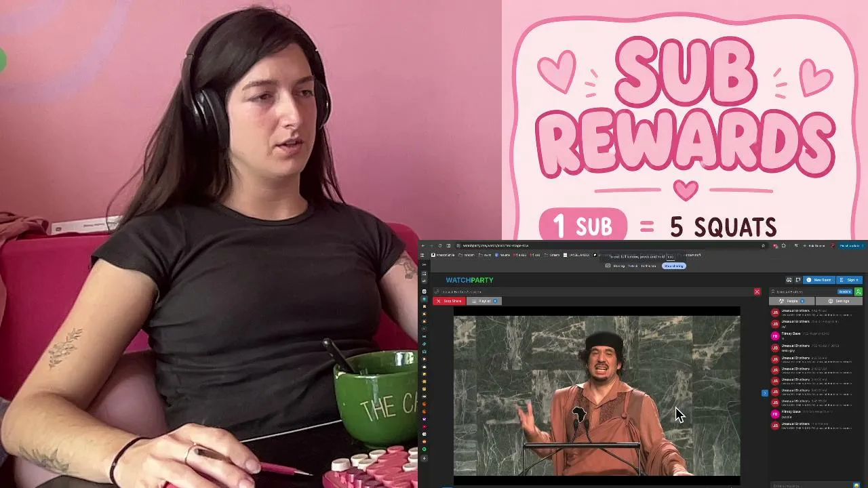Click the browser back arrow
Viewport: 868px width, 488px height.
click(423, 245)
